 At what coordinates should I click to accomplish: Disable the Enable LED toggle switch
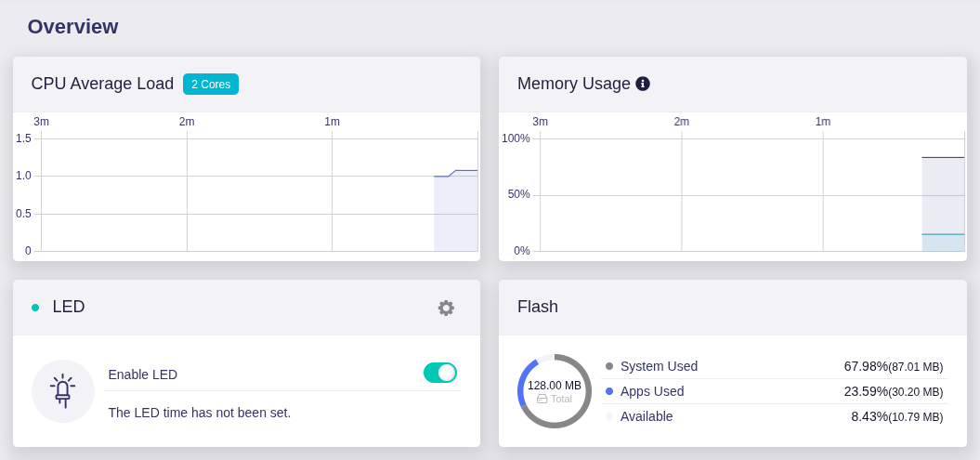440,373
